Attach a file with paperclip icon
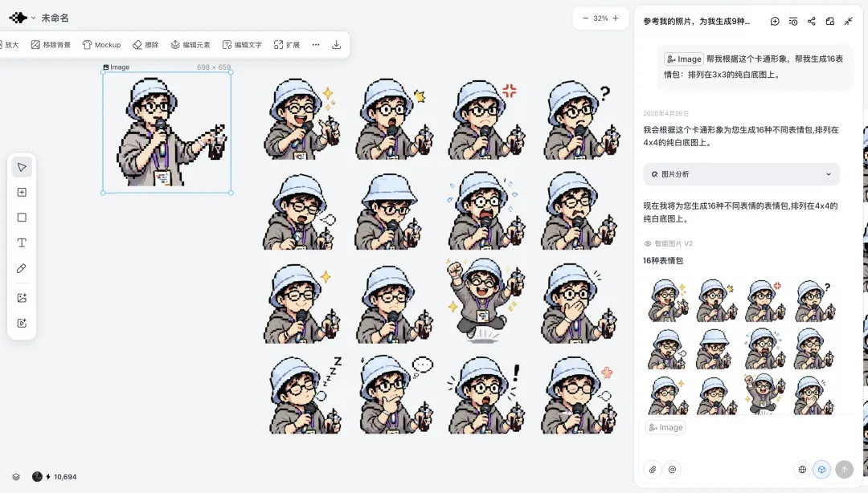868x493 pixels. (653, 470)
